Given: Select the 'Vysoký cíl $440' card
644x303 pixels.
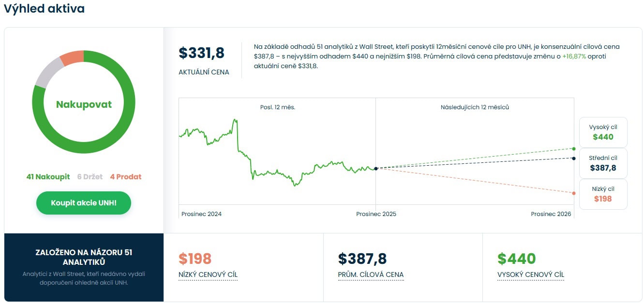Looking at the screenshot, I should [x=603, y=132].
